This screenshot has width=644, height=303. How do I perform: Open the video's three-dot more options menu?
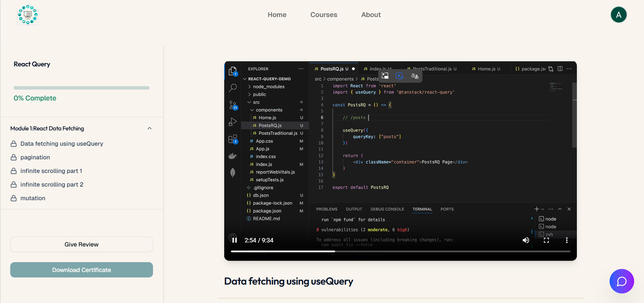(567, 240)
